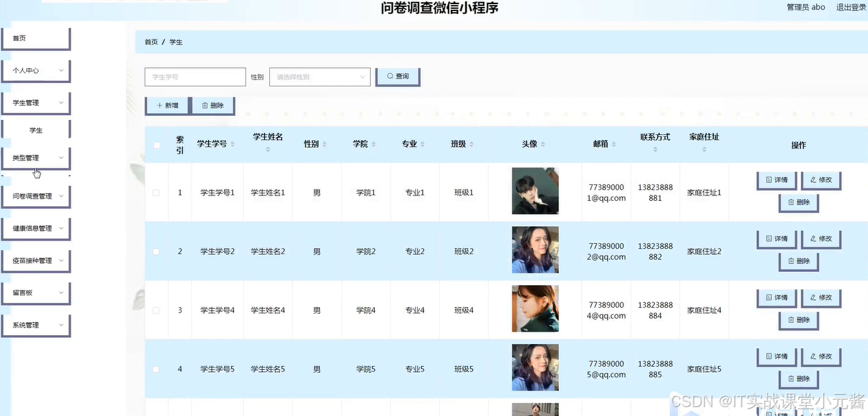Image resolution: width=868 pixels, height=416 pixels.
Task: Click the 索引 column header
Action: click(x=180, y=145)
